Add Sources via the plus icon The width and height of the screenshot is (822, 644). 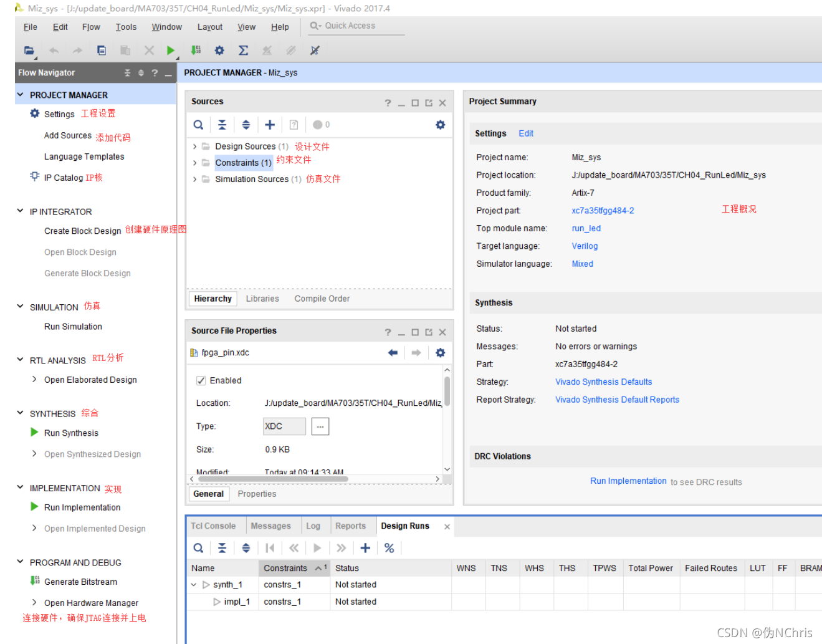click(270, 125)
